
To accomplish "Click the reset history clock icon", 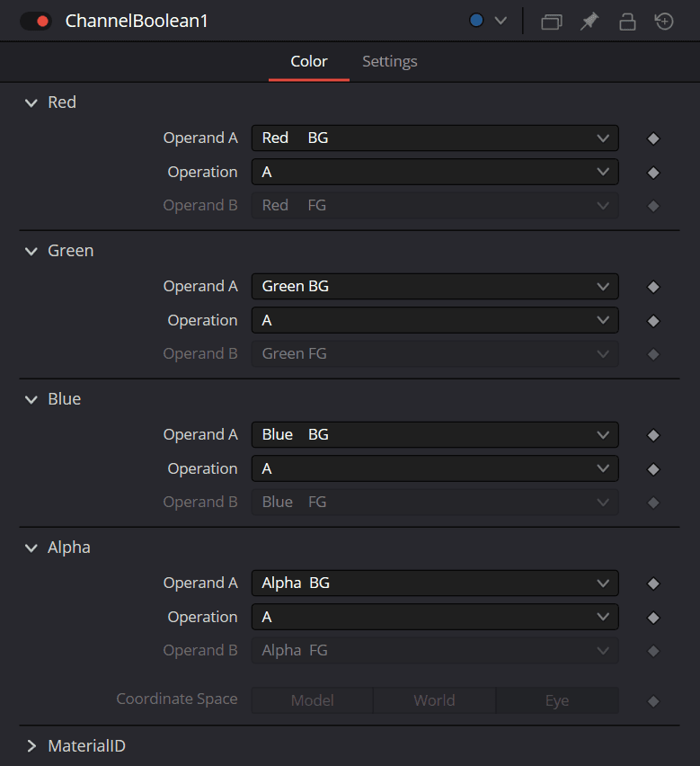I will tap(664, 22).
